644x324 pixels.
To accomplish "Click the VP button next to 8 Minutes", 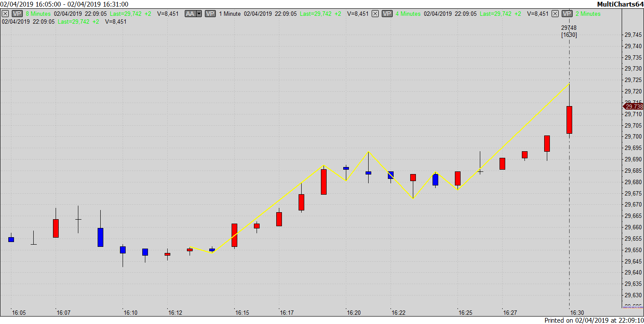I will tap(17, 14).
